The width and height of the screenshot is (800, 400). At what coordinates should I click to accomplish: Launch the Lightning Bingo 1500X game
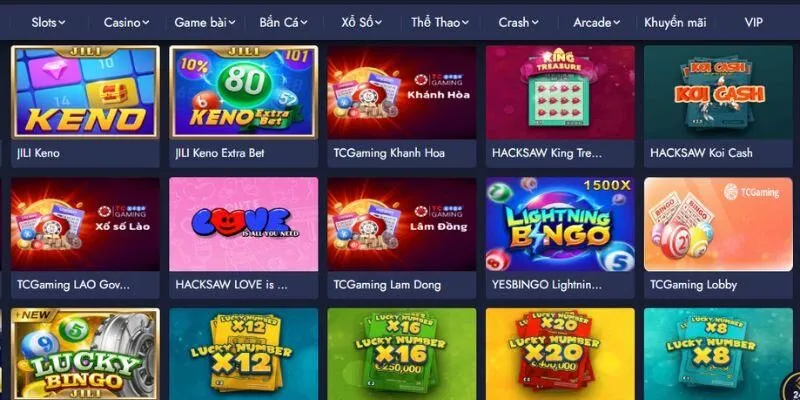(x=560, y=224)
